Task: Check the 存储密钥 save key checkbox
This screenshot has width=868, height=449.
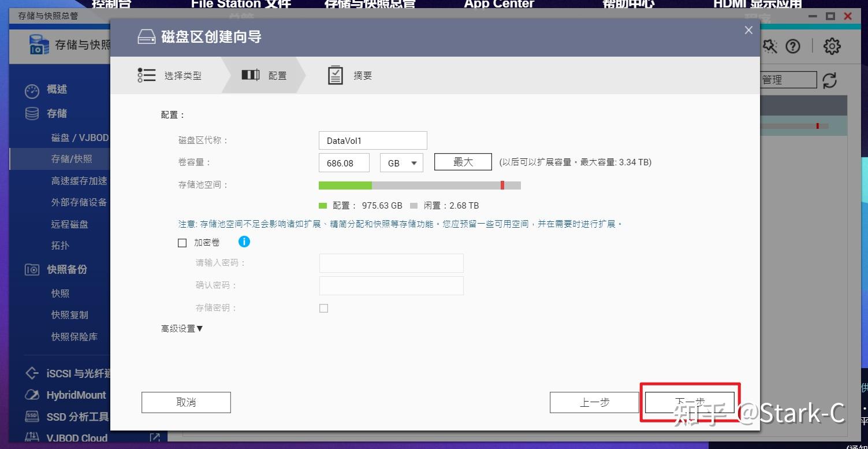Action: click(323, 308)
